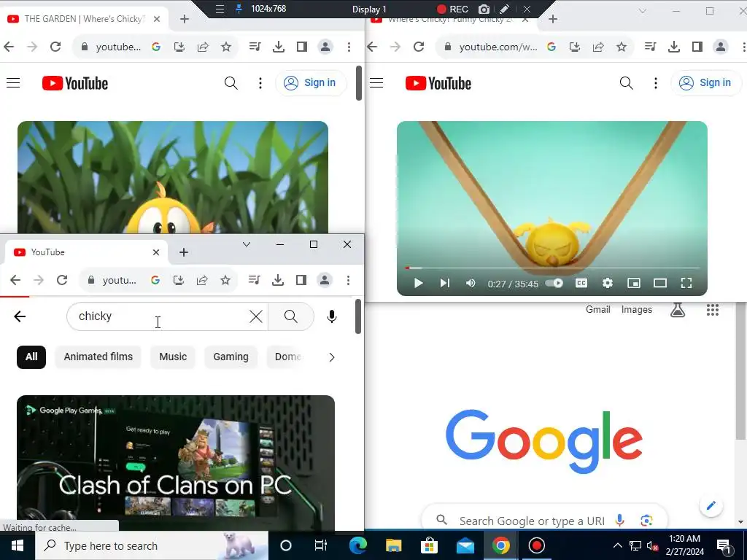The height and width of the screenshot is (560, 747).
Task: Open YouTube guide menu in top-left window
Action: [13, 83]
